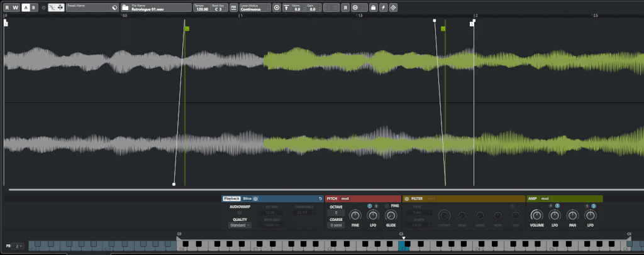Enable Read automation (R) button

point(7,8)
